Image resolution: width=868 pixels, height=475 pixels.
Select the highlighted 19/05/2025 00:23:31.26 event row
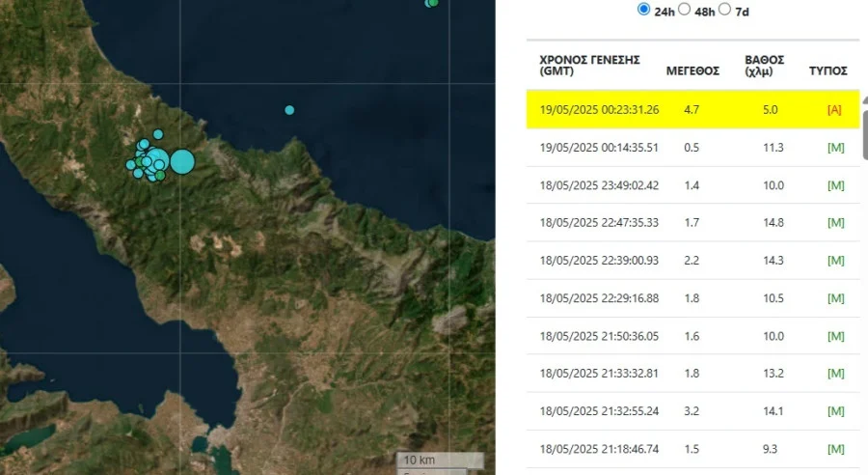pyautogui.click(x=692, y=109)
